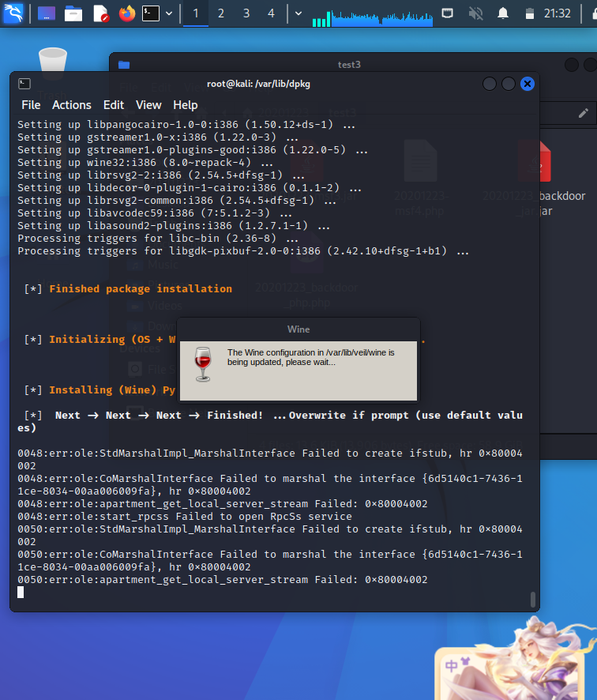Switch to workspace 4
Viewport: 597px width, 700px height.
click(271, 13)
